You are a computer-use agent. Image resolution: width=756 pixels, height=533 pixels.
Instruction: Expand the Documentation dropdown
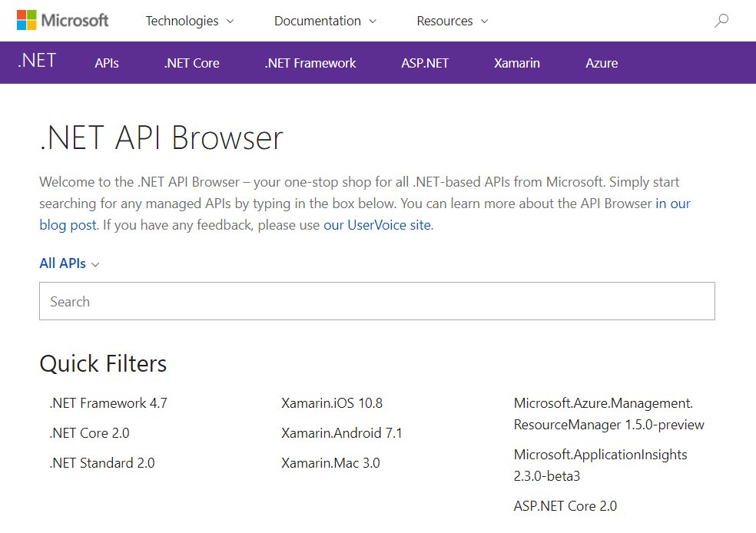pos(325,22)
